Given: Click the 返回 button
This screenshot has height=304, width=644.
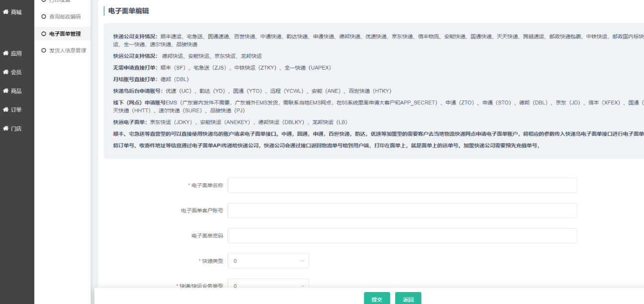Looking at the screenshot, I should 408,299.
